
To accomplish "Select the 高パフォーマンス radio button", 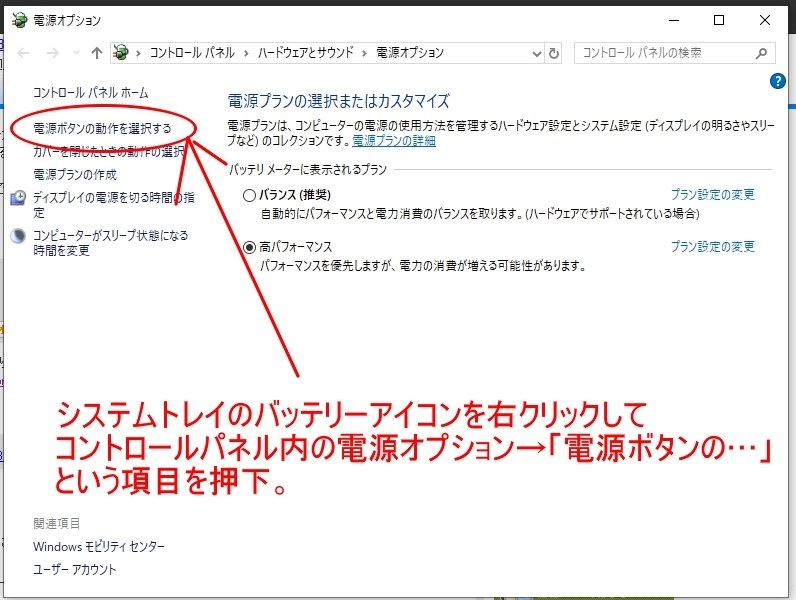I will 249,247.
